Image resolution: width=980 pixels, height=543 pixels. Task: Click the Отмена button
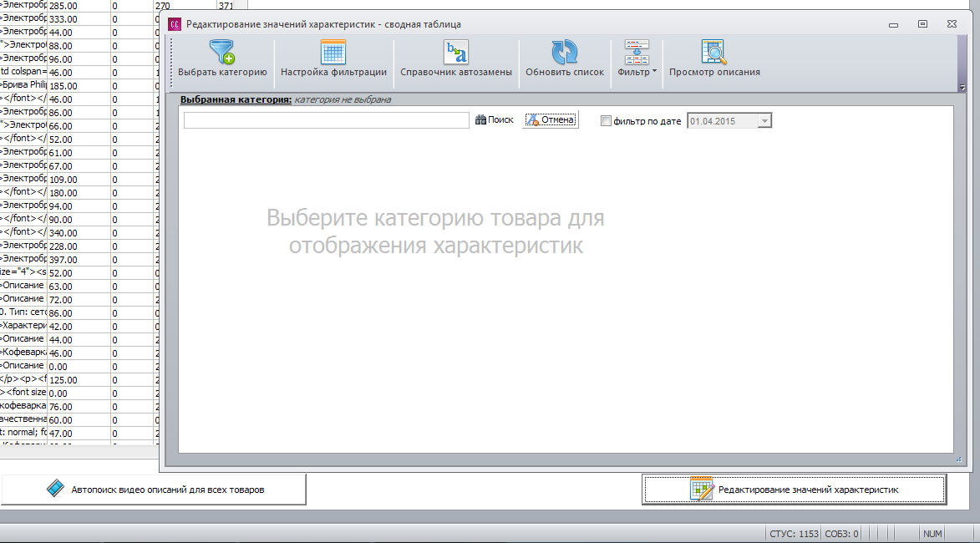tap(551, 120)
